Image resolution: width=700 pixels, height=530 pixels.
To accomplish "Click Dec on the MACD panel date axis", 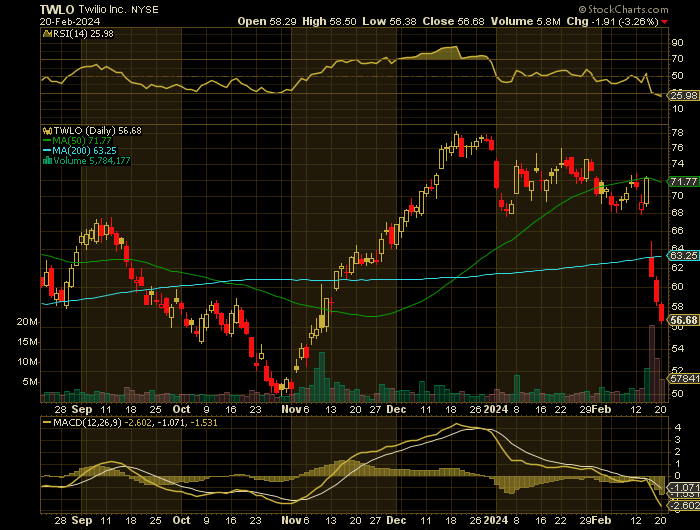I will [x=396, y=520].
